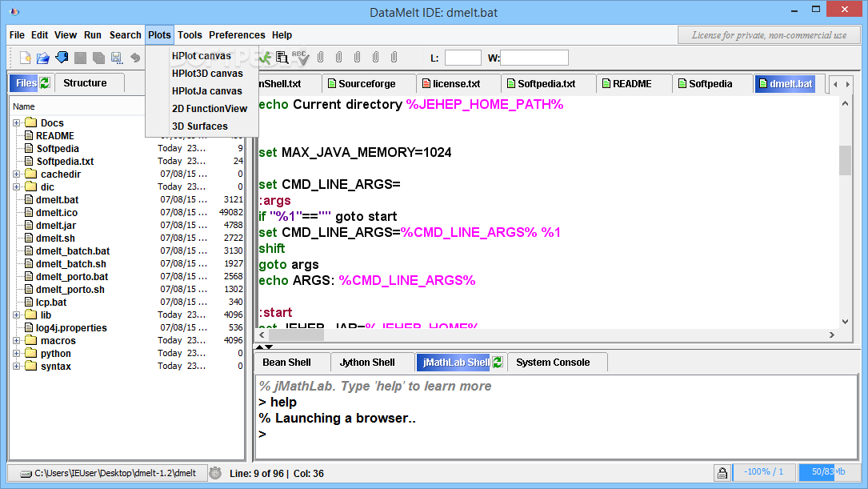Click the W: input field
Screen dimensions: 868x489
click(x=534, y=58)
